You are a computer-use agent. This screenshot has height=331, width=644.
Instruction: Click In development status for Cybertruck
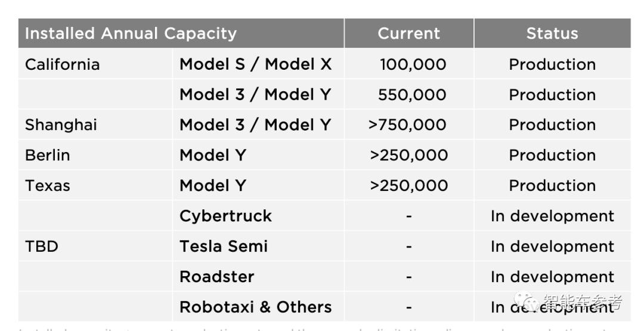(552, 216)
